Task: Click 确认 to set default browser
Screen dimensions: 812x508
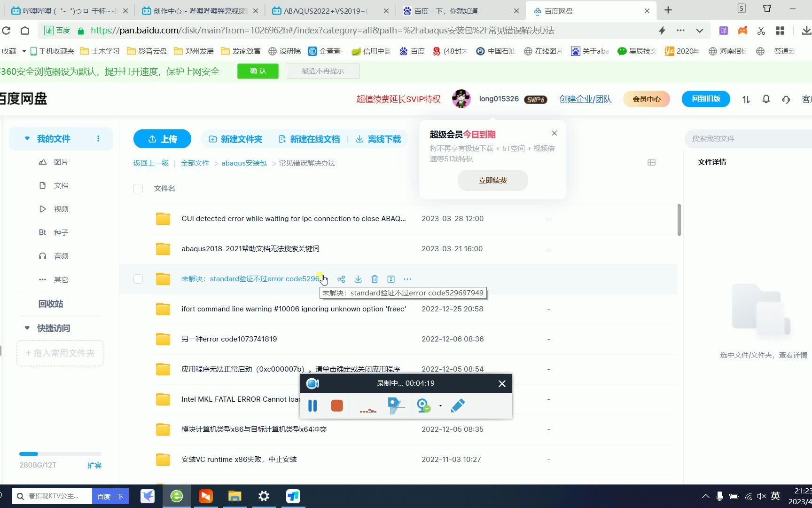Action: click(258, 71)
